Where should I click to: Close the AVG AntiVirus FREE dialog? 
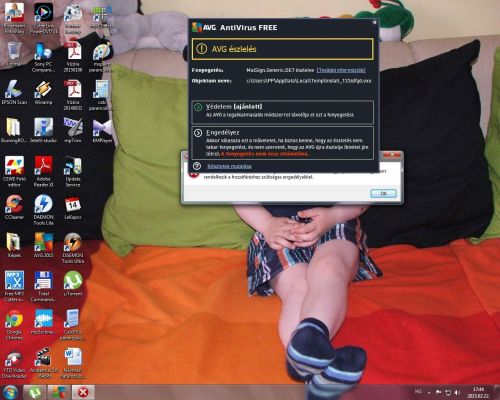point(374,23)
